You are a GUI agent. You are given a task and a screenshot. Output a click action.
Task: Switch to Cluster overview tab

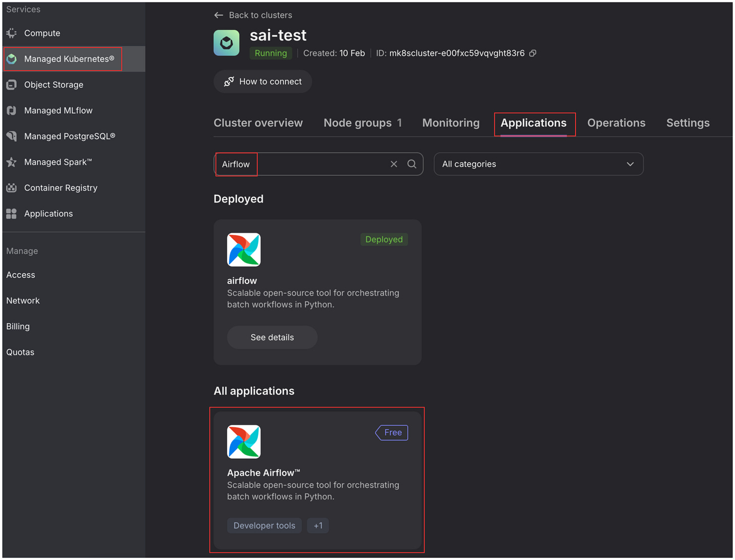[x=258, y=123]
